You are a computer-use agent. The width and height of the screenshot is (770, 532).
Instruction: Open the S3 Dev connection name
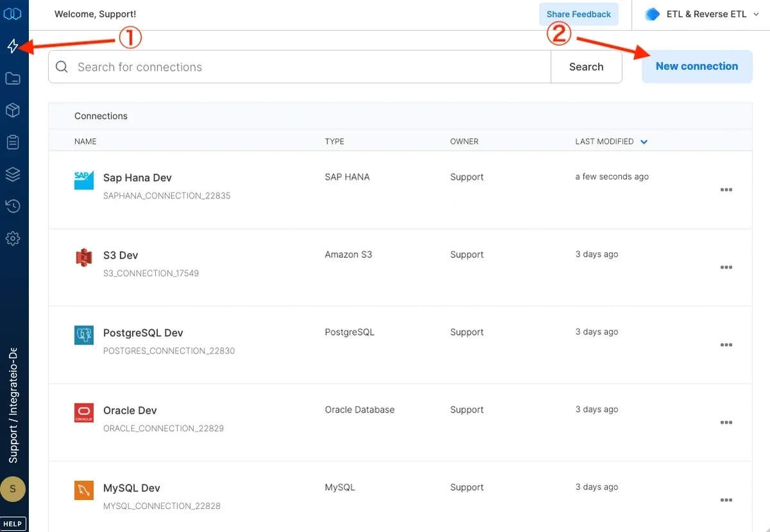tap(121, 255)
